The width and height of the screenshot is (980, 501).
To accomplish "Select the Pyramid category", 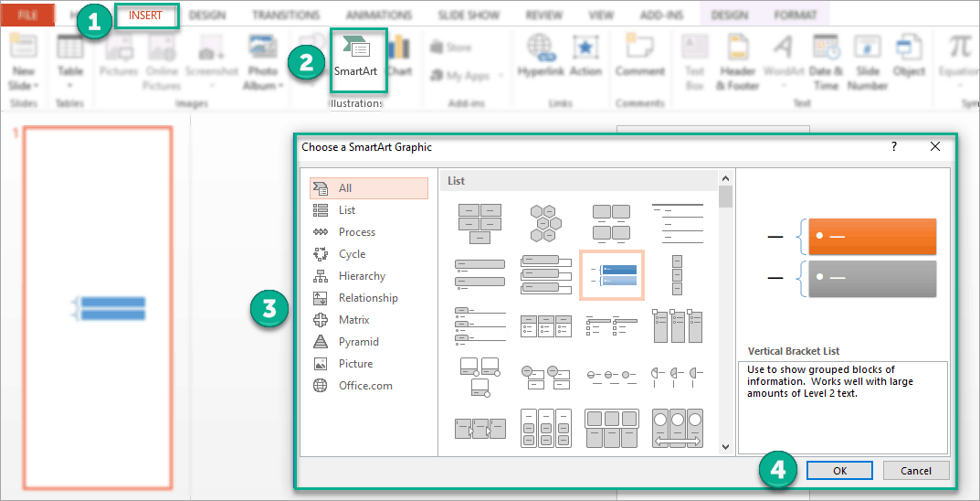I will 369,342.
